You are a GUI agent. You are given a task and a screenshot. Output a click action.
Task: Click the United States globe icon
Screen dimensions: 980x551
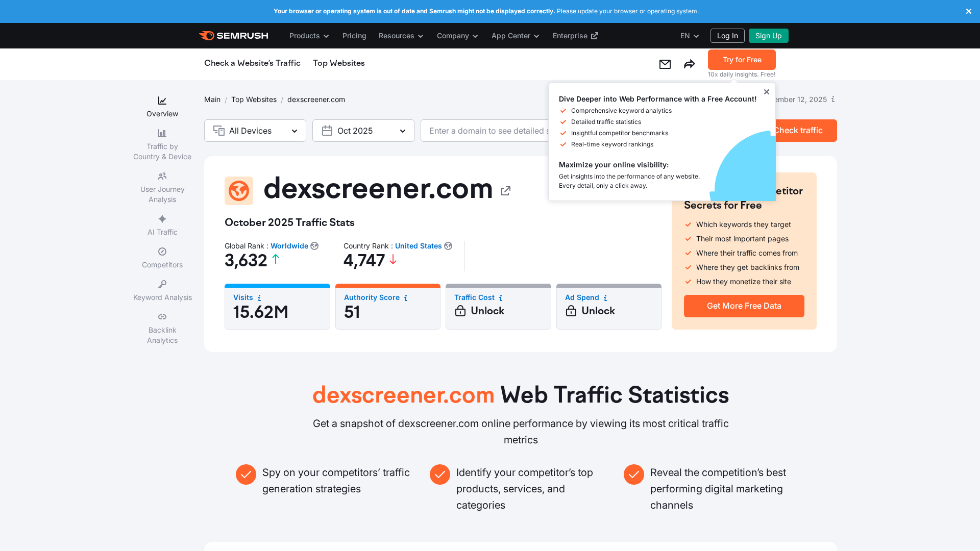[x=448, y=246]
